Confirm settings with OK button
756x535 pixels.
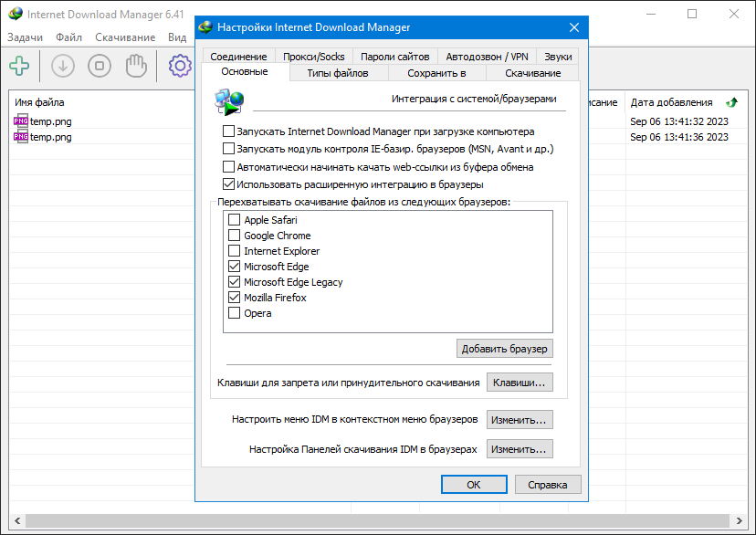coord(474,485)
